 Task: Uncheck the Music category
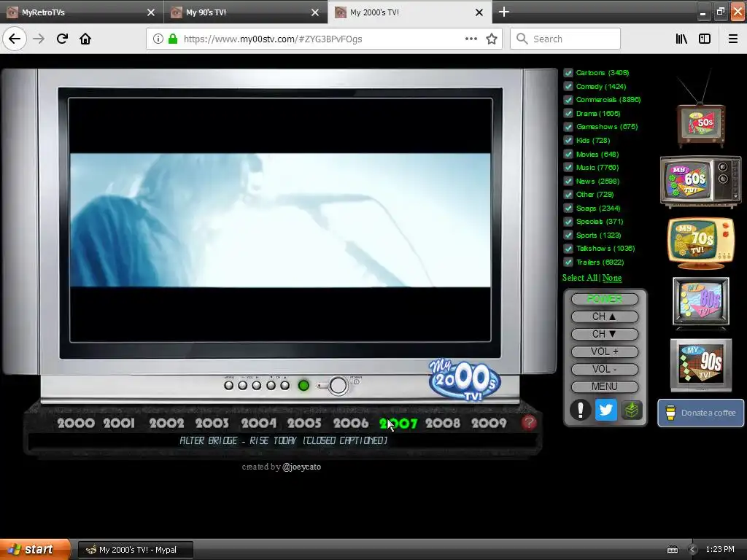click(x=568, y=167)
